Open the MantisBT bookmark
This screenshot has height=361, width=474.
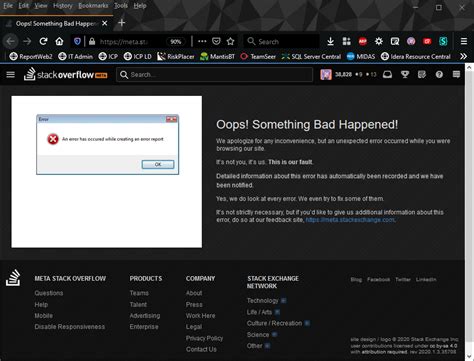coord(217,56)
